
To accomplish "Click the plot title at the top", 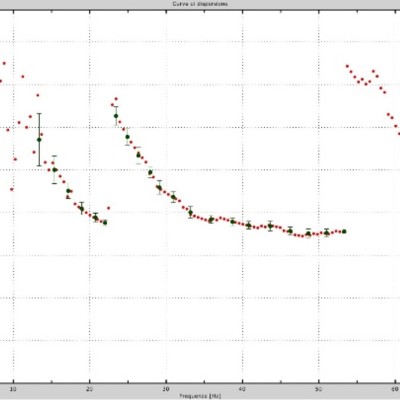I will point(200,4).
